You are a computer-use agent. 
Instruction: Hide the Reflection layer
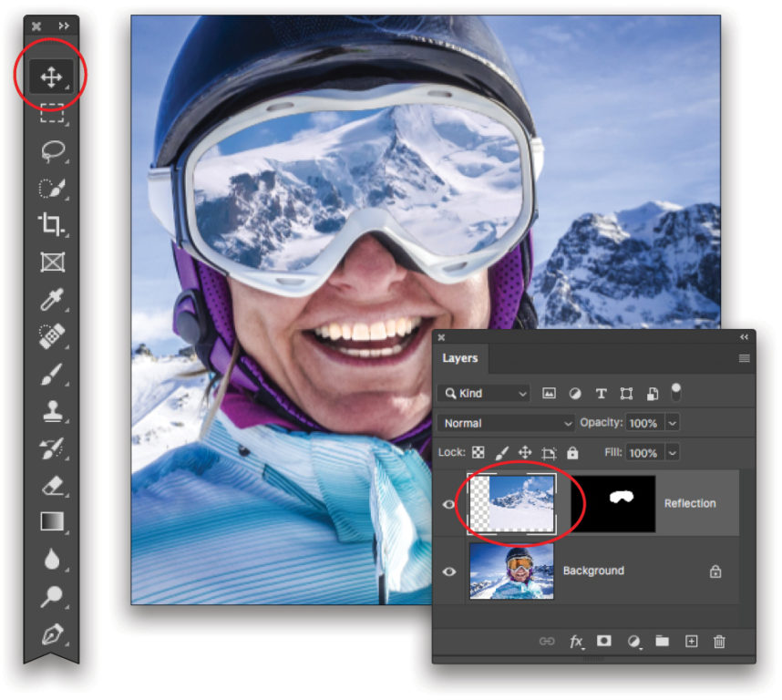click(x=450, y=502)
